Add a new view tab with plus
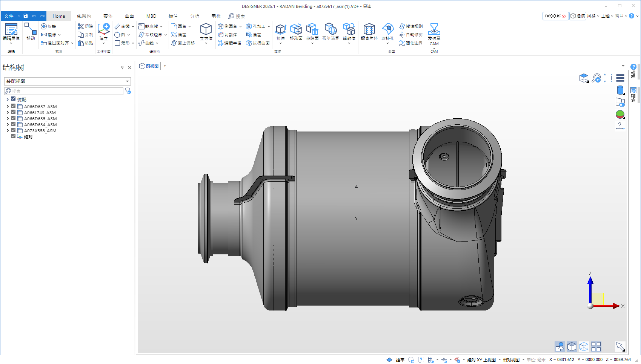 click(165, 66)
